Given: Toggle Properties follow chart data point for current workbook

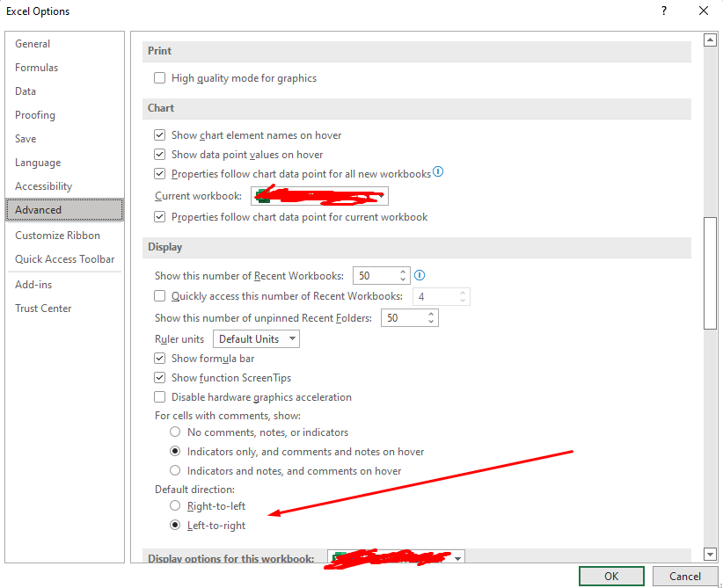Looking at the screenshot, I should (159, 216).
